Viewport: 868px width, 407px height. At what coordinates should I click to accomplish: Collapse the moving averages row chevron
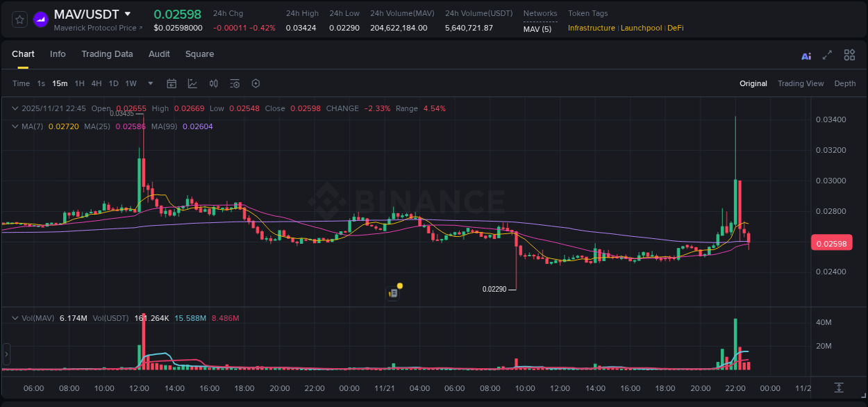[15, 126]
